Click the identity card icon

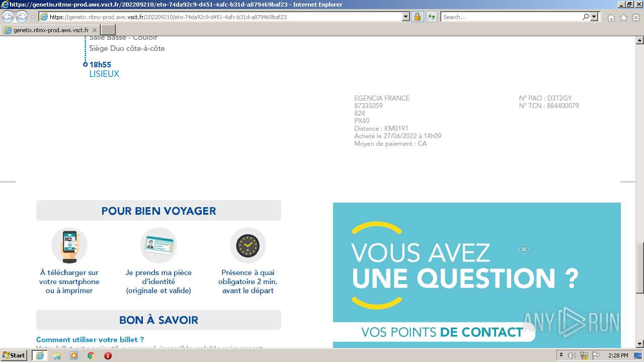[158, 246]
